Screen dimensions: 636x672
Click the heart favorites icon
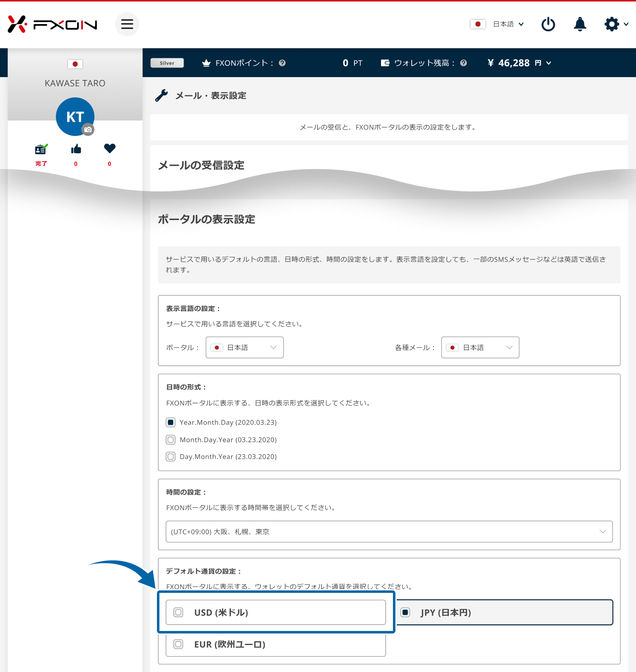pos(110,148)
